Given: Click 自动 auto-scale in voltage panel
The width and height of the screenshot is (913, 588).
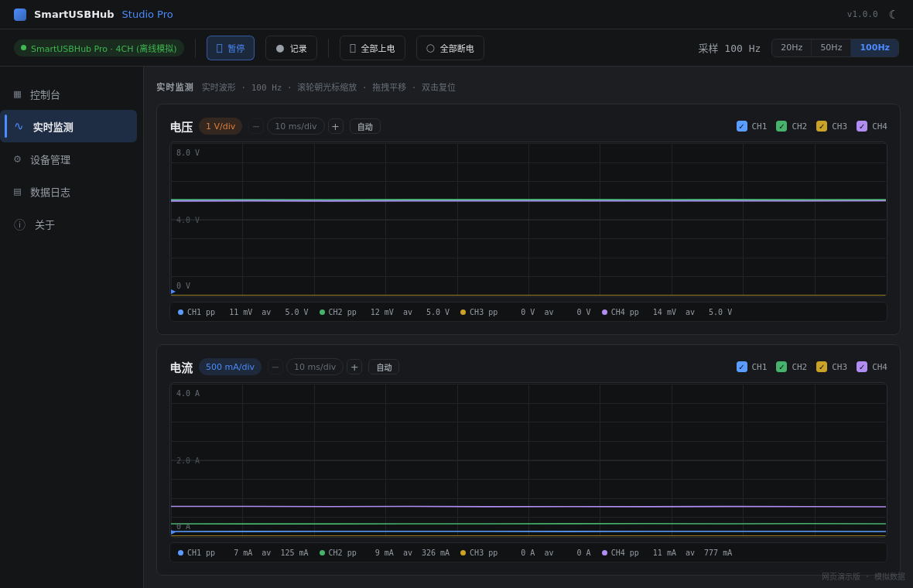Looking at the screenshot, I should (365, 126).
